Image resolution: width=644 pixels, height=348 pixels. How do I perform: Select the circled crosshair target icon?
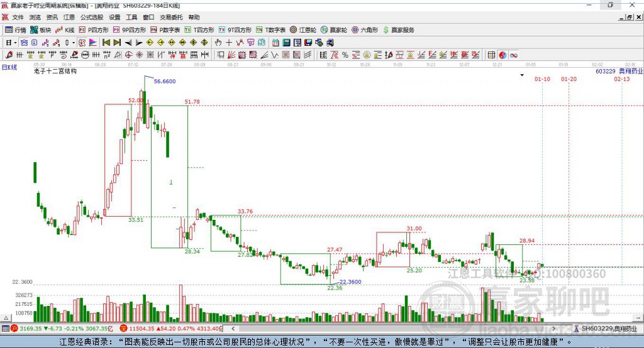click(128, 55)
